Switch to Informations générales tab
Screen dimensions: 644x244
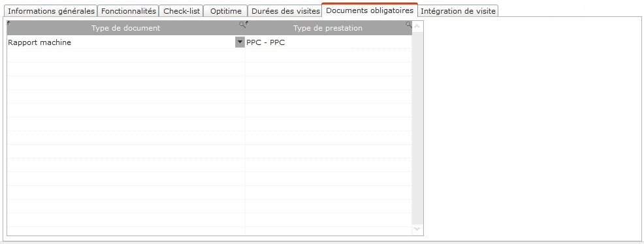52,11
